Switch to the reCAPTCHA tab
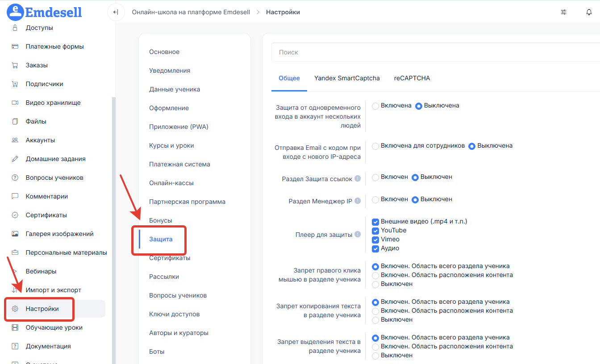The width and height of the screenshot is (600, 364). (x=412, y=79)
